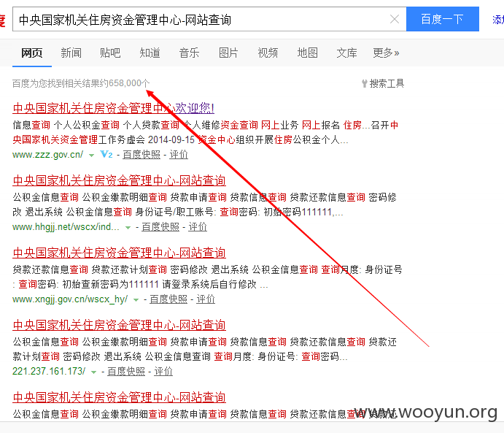Open 百度快照 for www.xngjj.gov.cn result
Image resolution: width=504 pixels, height=433 pixels.
168,299
